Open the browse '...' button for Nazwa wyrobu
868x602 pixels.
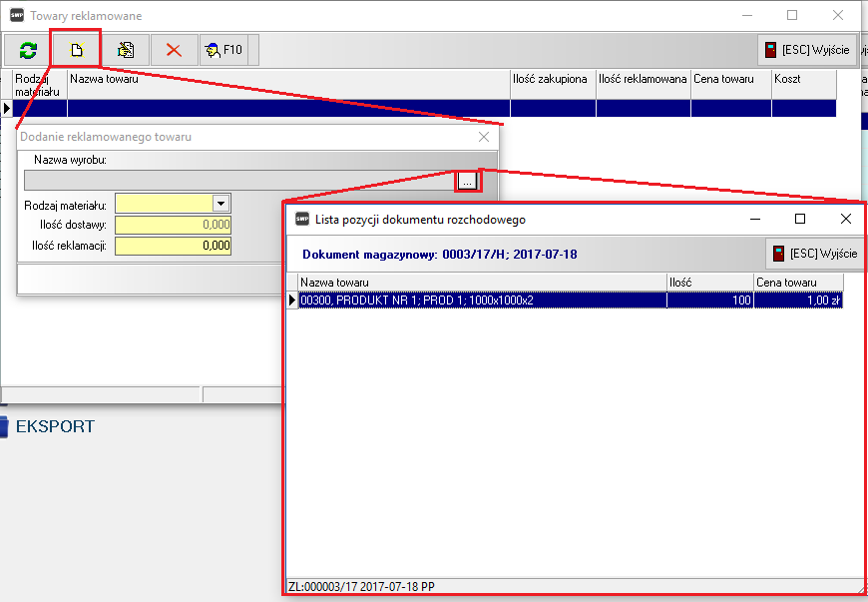click(467, 181)
